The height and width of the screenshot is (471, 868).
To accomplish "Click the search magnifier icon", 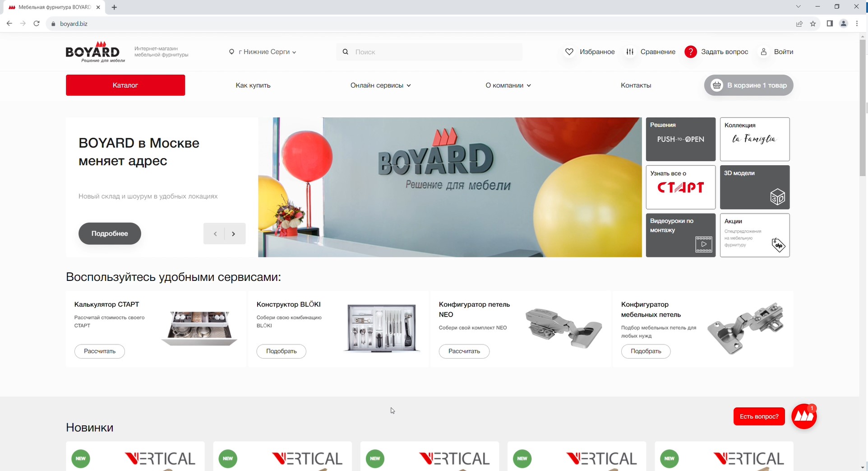I will (346, 52).
